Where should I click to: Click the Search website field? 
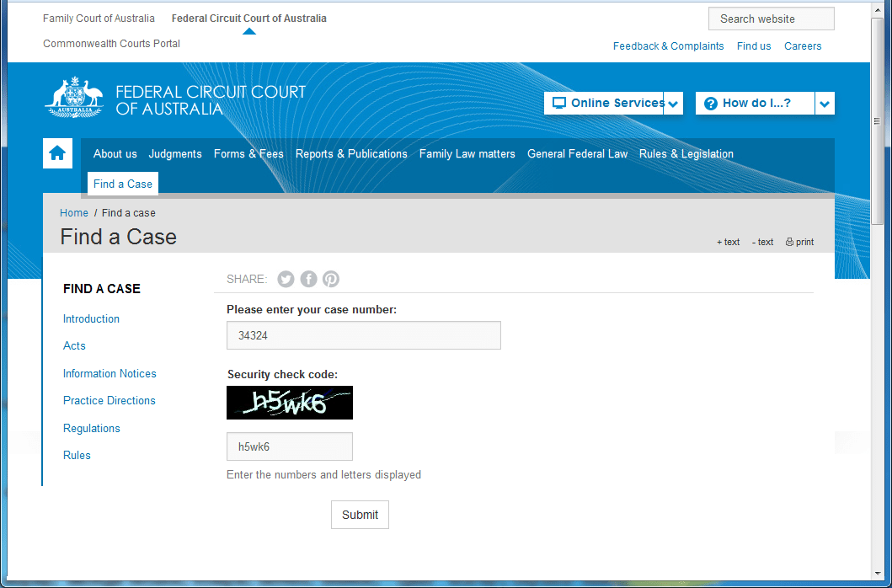772,19
